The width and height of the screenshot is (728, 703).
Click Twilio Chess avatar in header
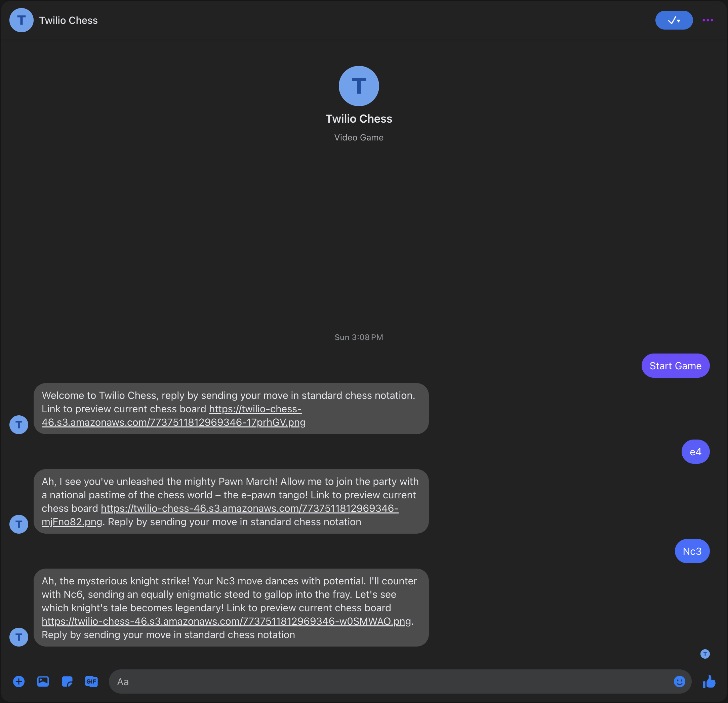click(21, 20)
